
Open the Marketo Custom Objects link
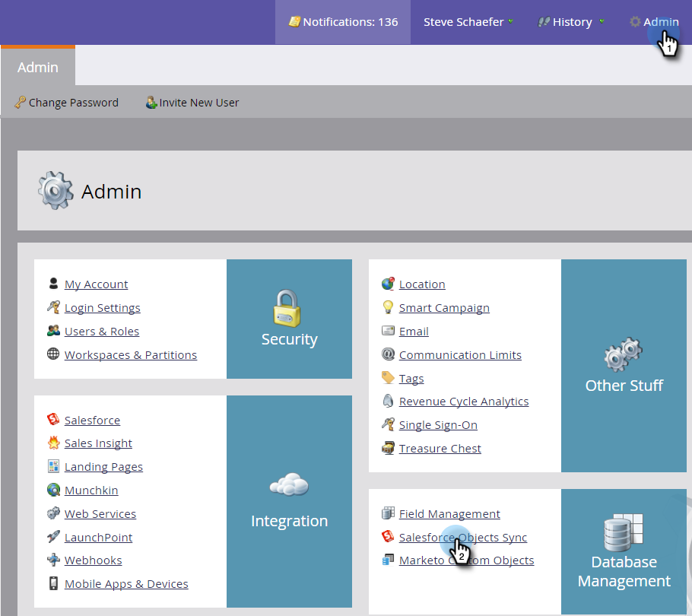(x=466, y=560)
